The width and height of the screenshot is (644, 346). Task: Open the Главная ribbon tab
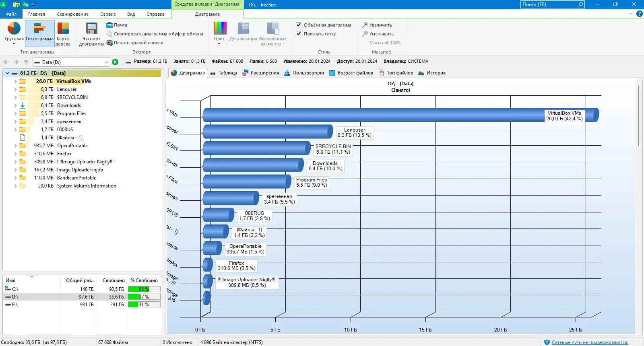pos(37,14)
